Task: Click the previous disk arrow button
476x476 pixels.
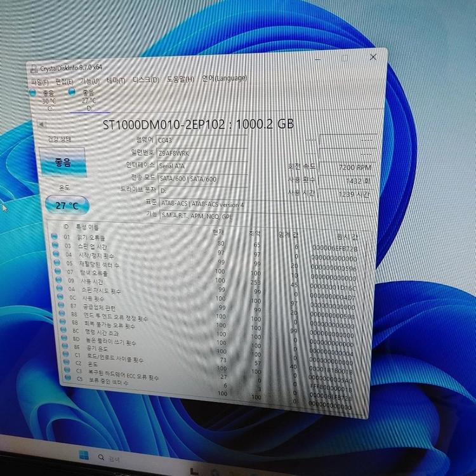Action: pyautogui.click(x=42, y=124)
